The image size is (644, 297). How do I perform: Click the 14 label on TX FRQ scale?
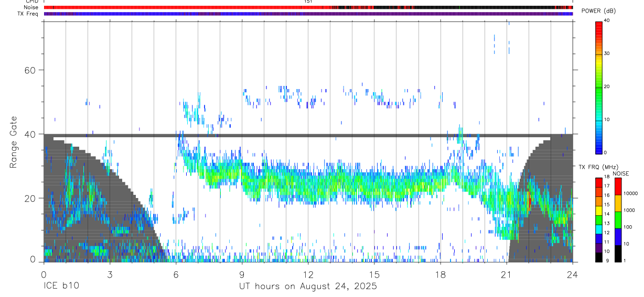coord(607,215)
